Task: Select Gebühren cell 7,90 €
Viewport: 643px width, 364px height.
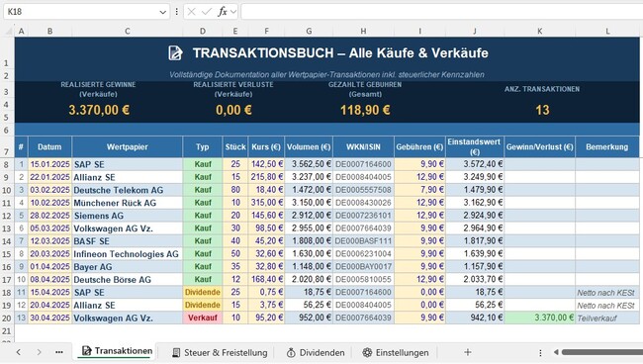Action: pyautogui.click(x=419, y=190)
